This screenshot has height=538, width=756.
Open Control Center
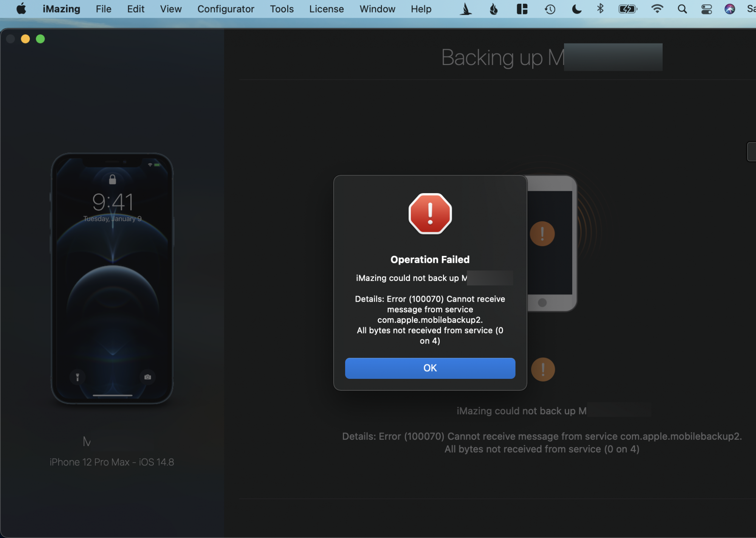pyautogui.click(x=706, y=9)
